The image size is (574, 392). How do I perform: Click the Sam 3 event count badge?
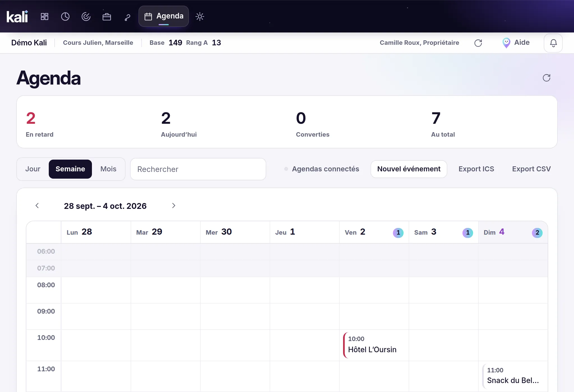(468, 233)
